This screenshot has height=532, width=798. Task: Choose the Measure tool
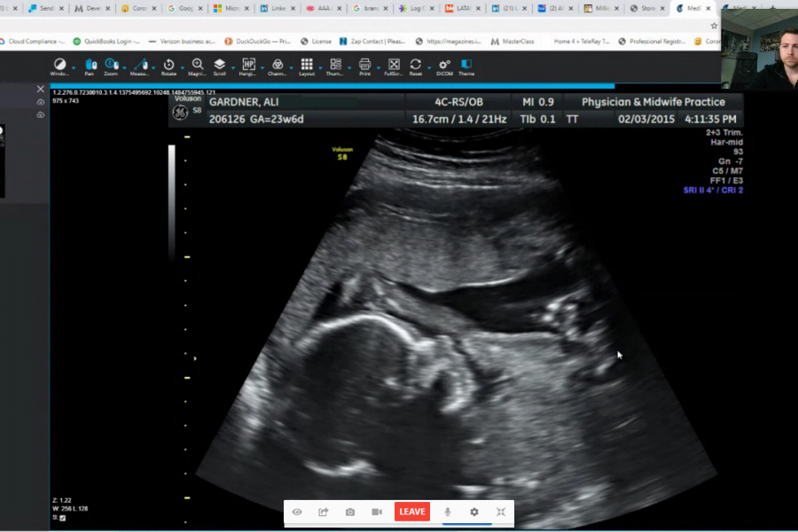(139, 66)
